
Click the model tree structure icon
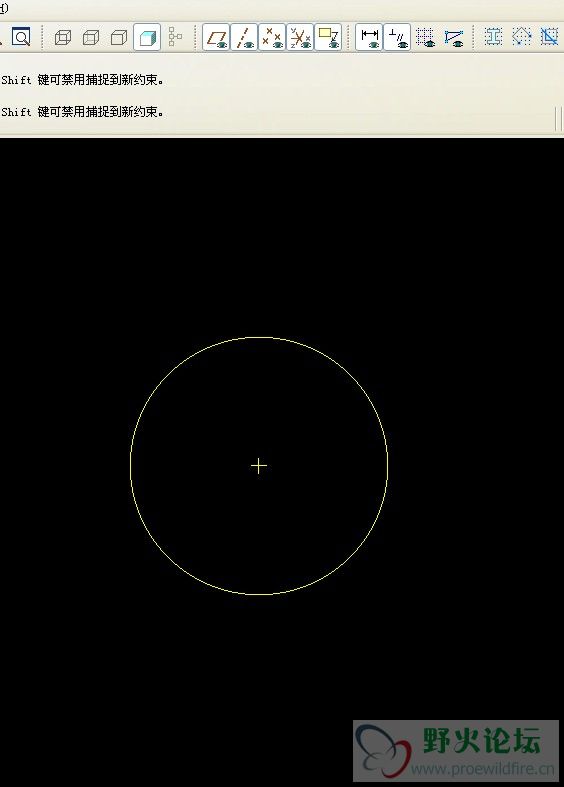[175, 37]
